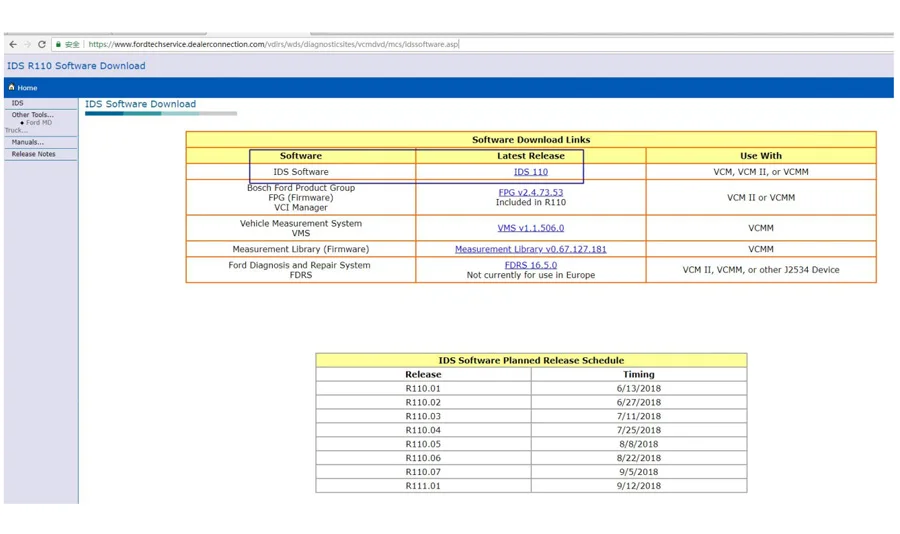The width and height of the screenshot is (900, 534).
Task: Click the R110.02 release cell
Action: 423,402
